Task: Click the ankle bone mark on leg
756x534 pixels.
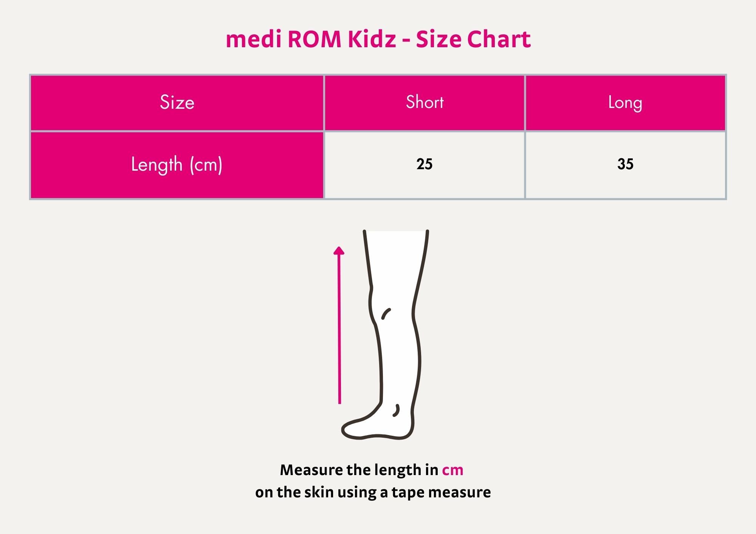Action: (396, 411)
